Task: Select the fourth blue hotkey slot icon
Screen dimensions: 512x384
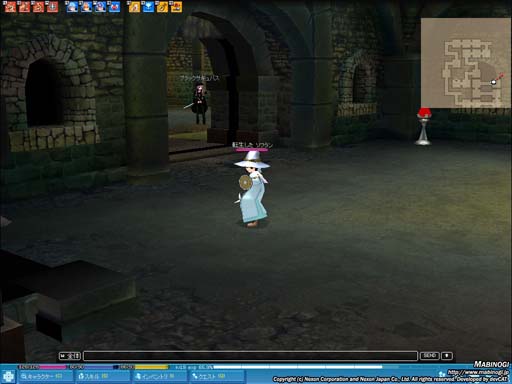Action: (114, 7)
